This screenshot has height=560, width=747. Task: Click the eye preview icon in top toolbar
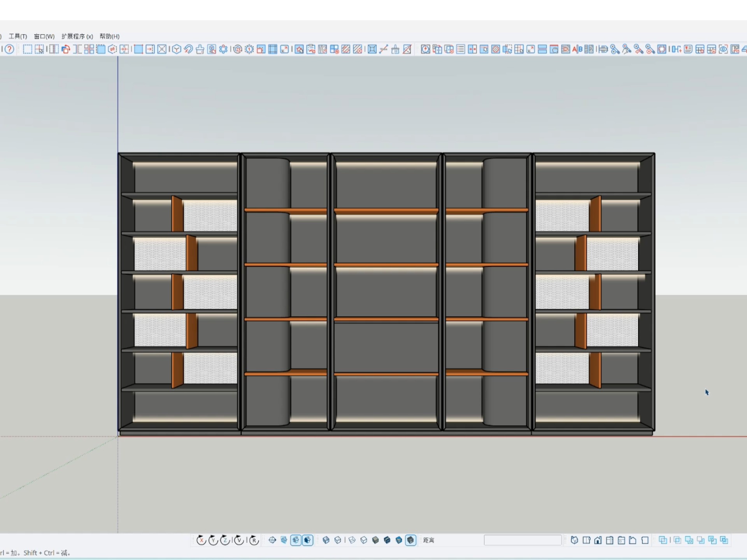[723, 49]
